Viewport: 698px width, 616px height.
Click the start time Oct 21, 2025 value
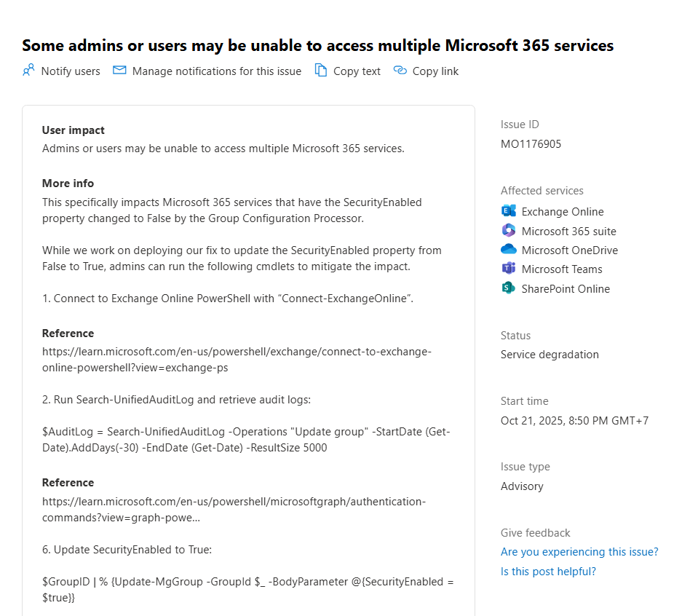(x=574, y=421)
